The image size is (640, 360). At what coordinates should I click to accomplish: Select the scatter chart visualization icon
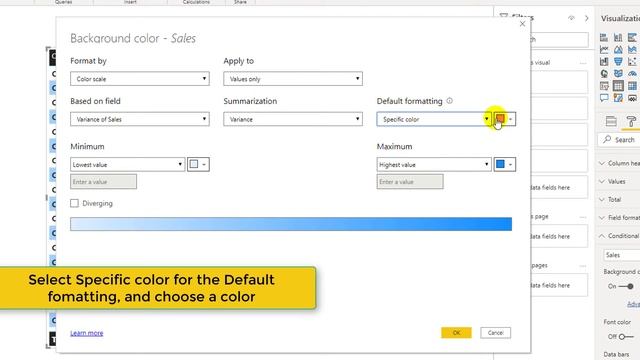coord(632,62)
